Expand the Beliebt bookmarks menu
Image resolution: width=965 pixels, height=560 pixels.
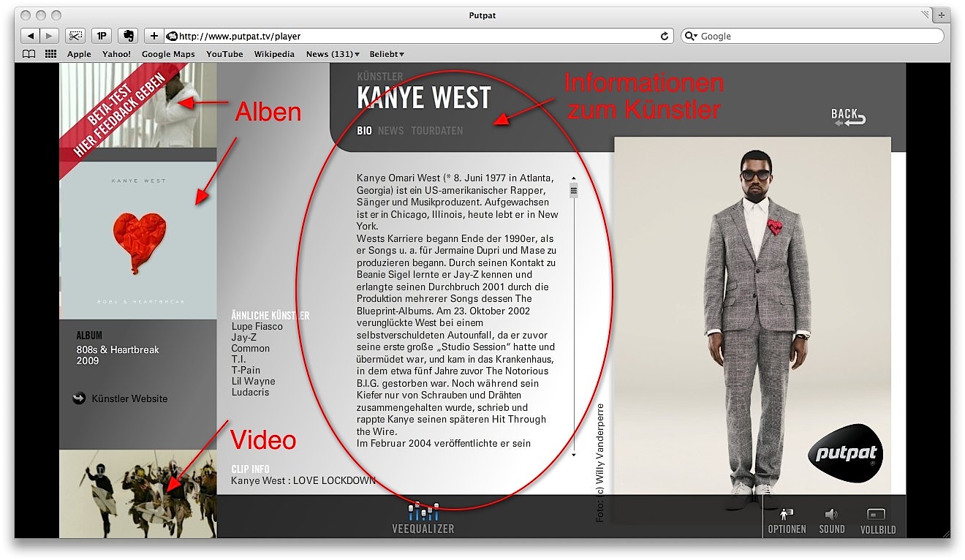387,54
